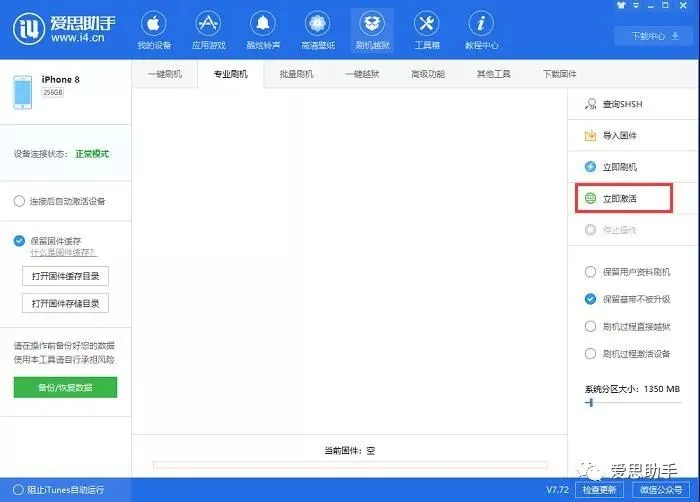The height and width of the screenshot is (502, 700).
Task: Switch to 其他工具 tab
Action: [493, 74]
